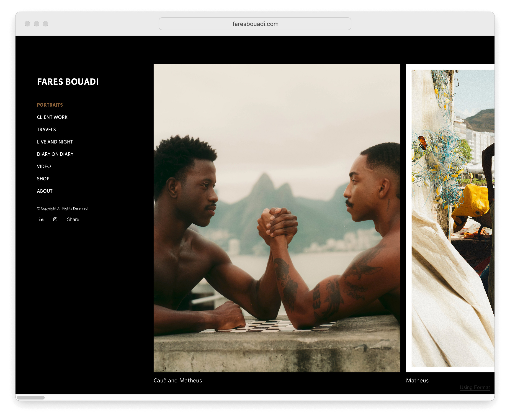Open the Cauã and Matheus photo
The height and width of the screenshot is (420, 510).
pos(277,218)
